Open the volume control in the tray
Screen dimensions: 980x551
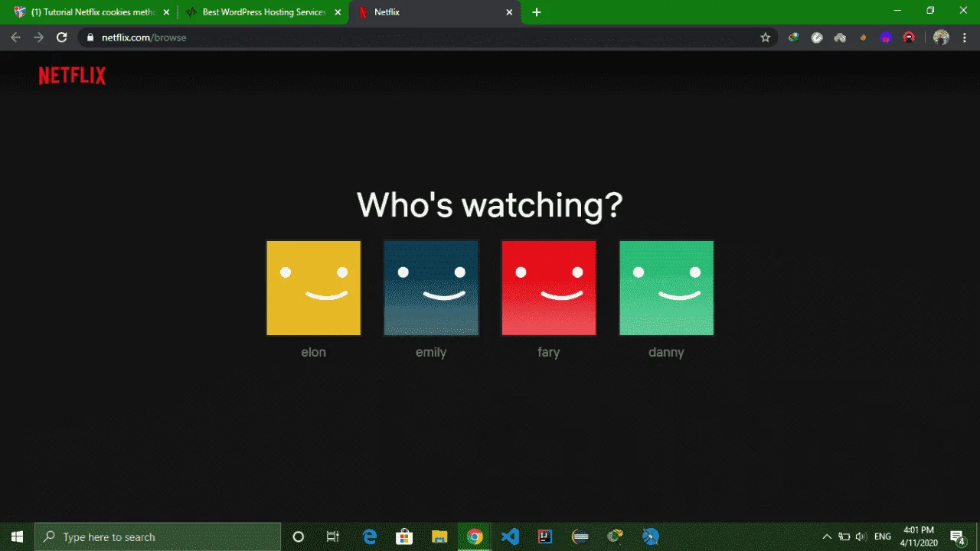[861, 536]
